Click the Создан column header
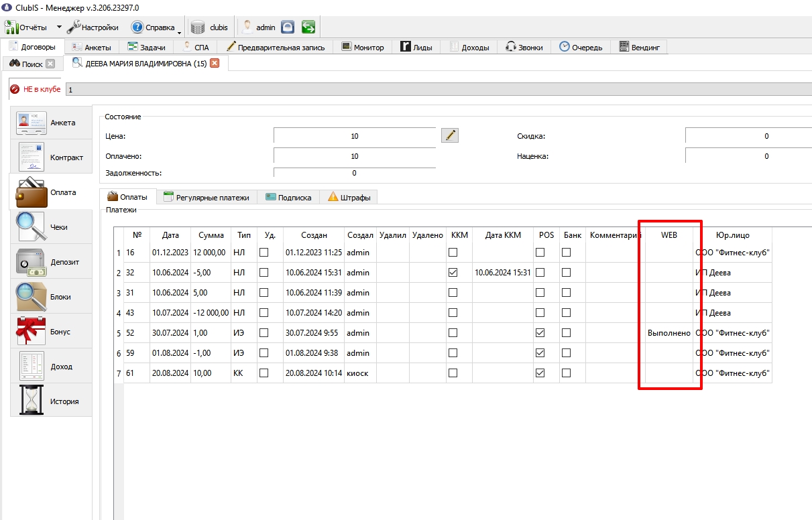Image resolution: width=812 pixels, height=520 pixels. (314, 235)
